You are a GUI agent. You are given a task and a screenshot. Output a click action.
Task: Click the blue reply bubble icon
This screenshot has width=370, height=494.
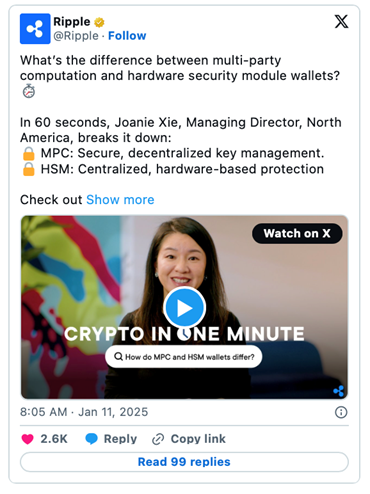(91, 439)
